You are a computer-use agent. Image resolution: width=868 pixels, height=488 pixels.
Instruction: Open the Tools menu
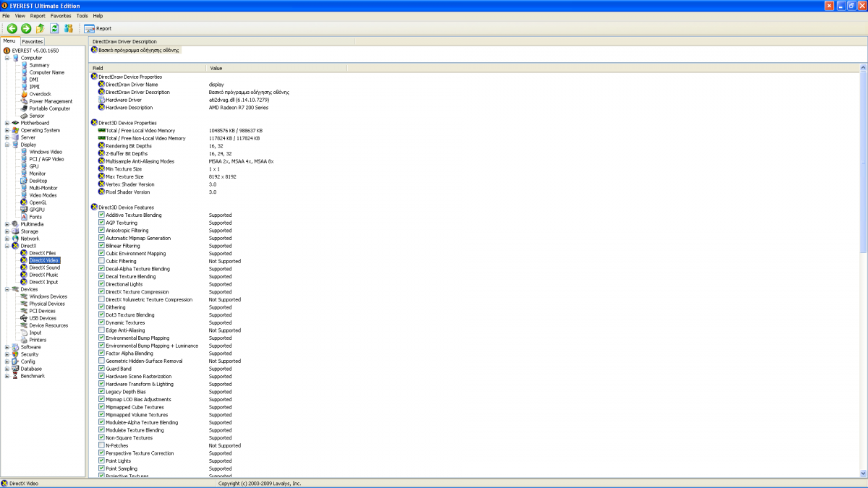82,15
